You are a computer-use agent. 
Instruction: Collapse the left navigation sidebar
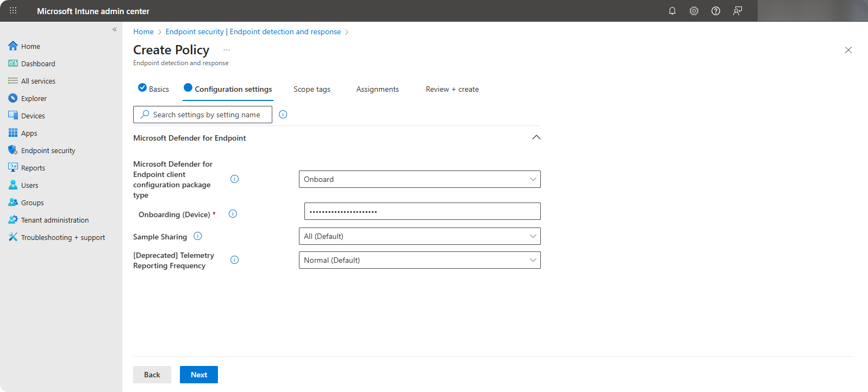click(115, 29)
